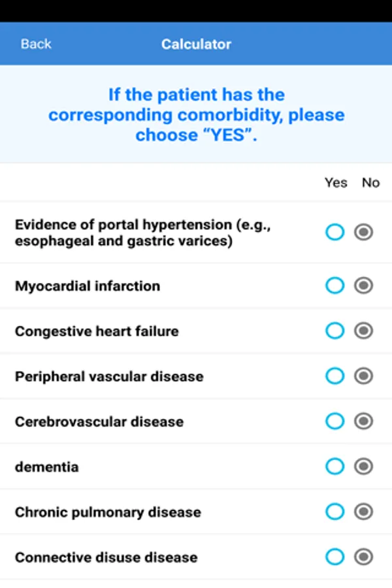Mark Yes for dementia
The height and width of the screenshot is (588, 392).
tap(335, 466)
